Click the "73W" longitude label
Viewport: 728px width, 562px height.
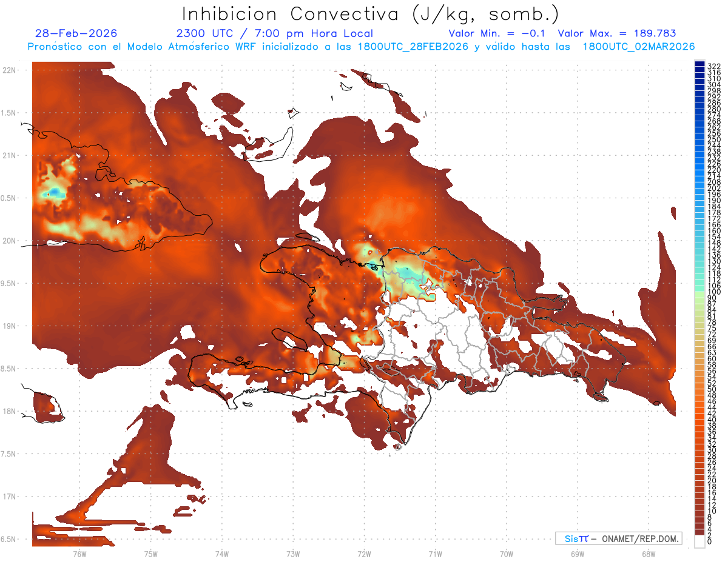click(x=293, y=554)
